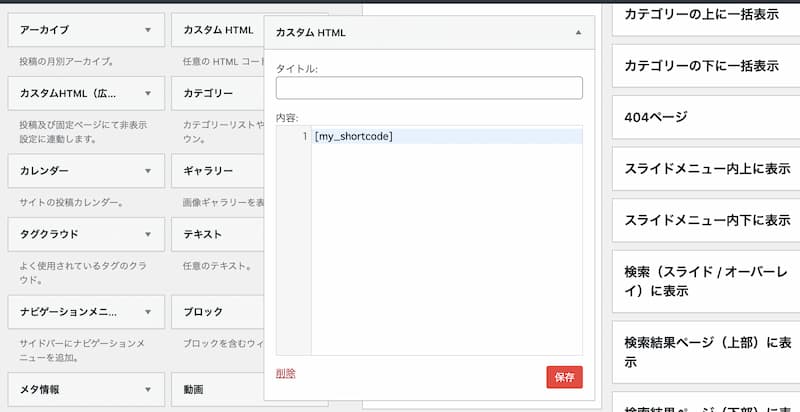Click the 削除 link
Viewport: 800px width, 412px height.
point(286,374)
